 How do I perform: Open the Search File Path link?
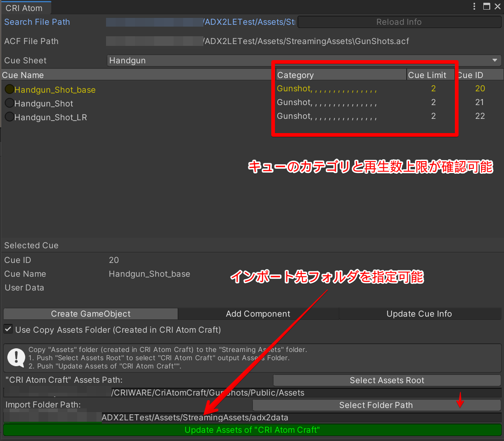click(x=37, y=22)
